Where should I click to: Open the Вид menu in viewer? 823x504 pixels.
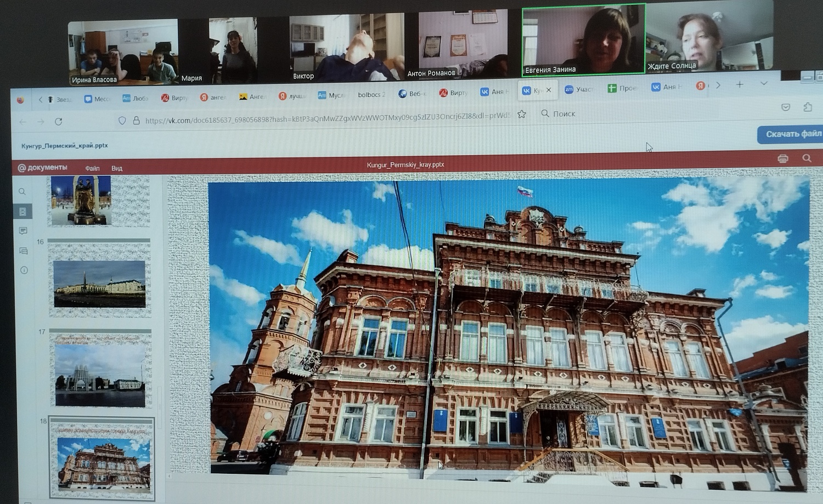(117, 168)
